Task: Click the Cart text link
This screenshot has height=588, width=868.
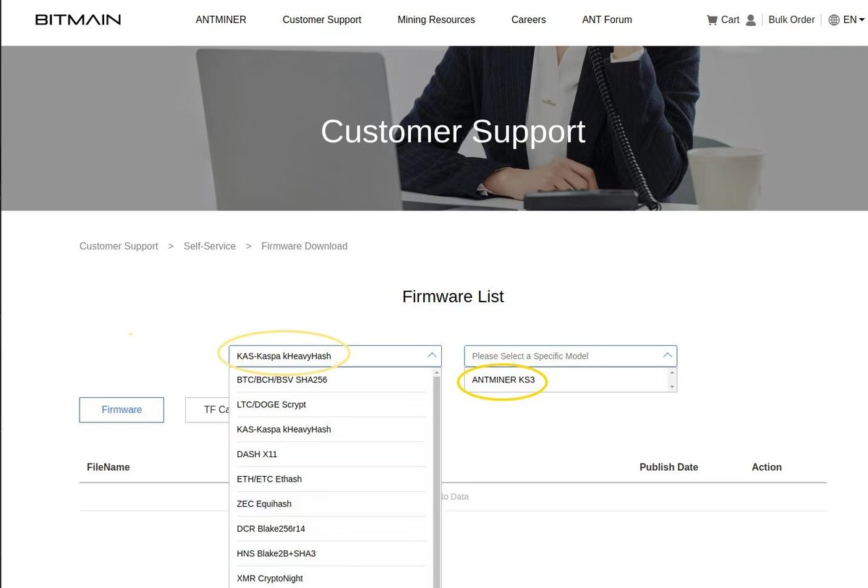Action: 730,20
